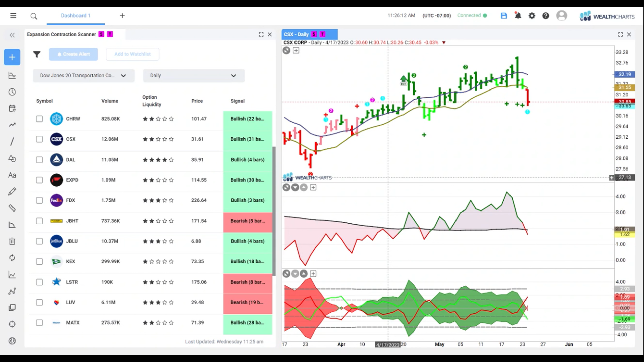Viewport: 644px width, 362px height.
Task: Select the chart icon in sidebar
Action: pyautogui.click(x=12, y=75)
